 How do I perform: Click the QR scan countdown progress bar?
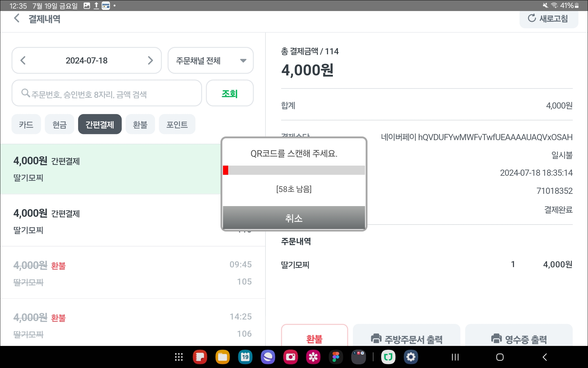pos(294,170)
